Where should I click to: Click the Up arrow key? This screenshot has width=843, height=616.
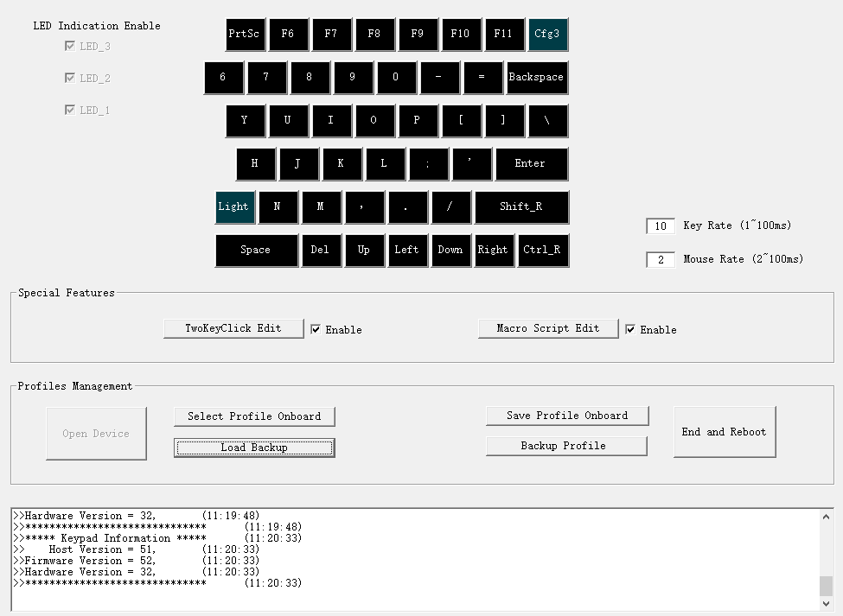(x=365, y=251)
